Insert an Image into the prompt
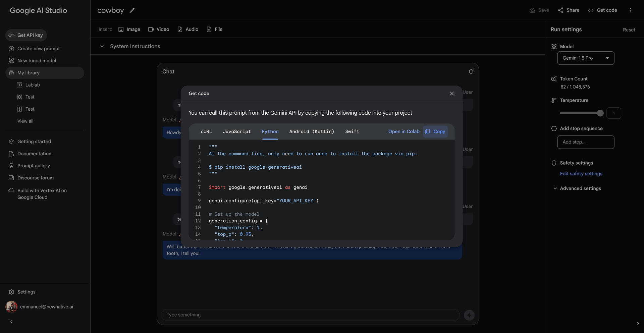The height and width of the screenshot is (333, 644). click(x=129, y=30)
